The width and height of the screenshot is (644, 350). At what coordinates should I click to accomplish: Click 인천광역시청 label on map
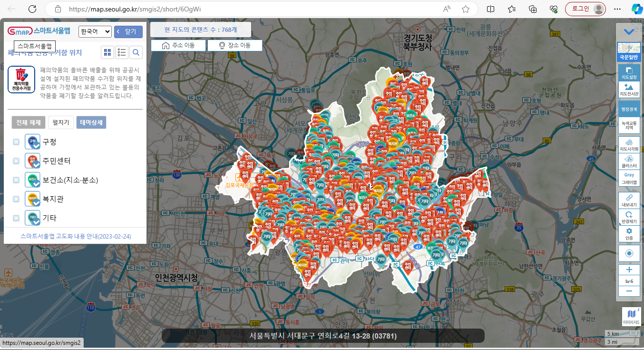tap(176, 277)
